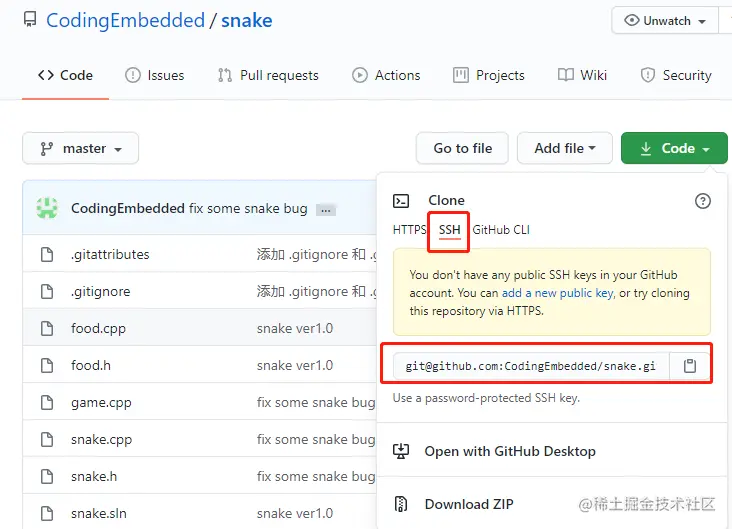
Task: Open the Add file dropdown
Action: click(x=565, y=148)
